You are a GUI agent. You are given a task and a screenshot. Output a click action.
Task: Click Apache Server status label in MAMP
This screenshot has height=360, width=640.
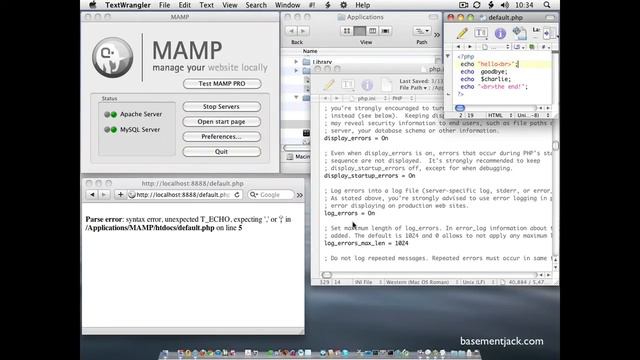[x=141, y=114]
